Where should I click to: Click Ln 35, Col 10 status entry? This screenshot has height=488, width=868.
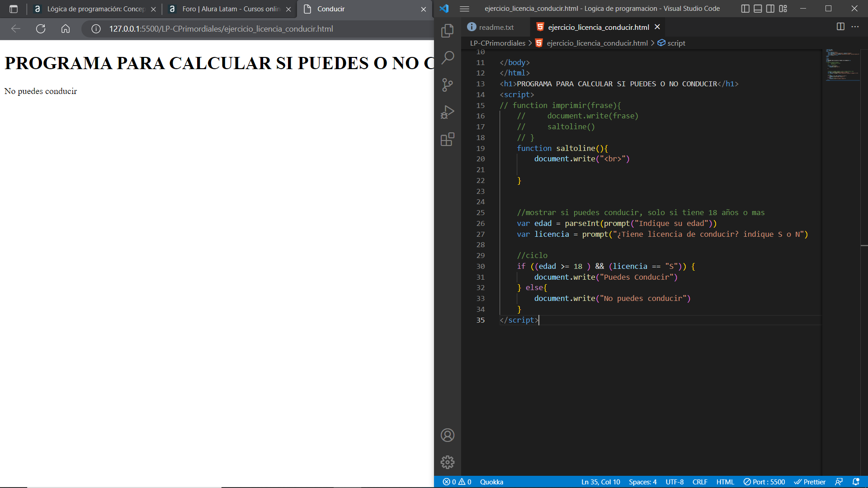tap(600, 482)
